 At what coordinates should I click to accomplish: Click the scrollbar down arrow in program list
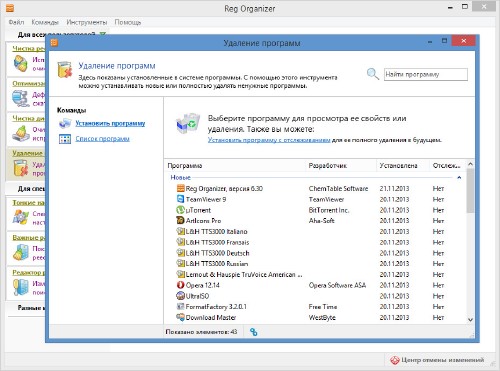pos(470,320)
